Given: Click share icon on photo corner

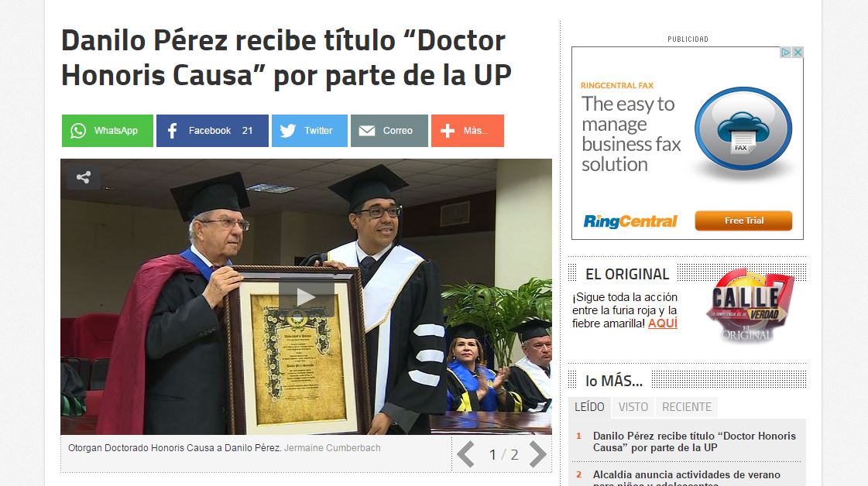Looking at the screenshot, I should 84,178.
